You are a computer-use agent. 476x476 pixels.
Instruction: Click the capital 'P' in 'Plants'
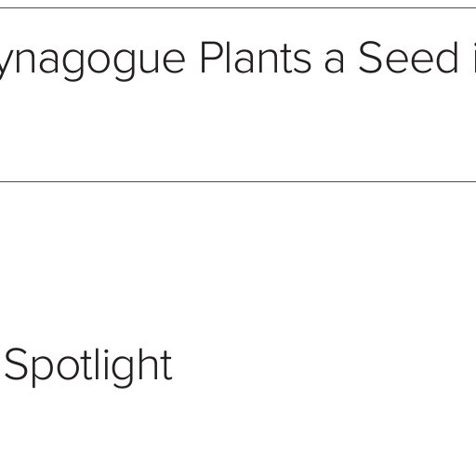pyautogui.click(x=211, y=59)
